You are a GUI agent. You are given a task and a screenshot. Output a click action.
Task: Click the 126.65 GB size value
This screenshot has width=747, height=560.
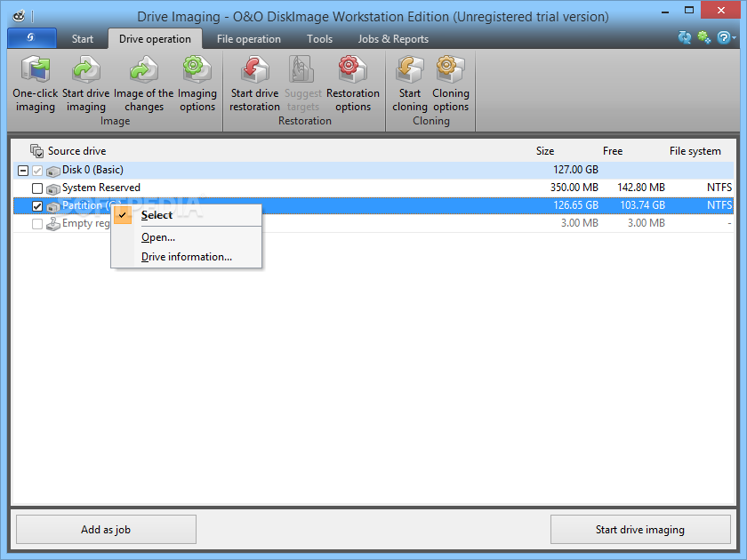575,205
